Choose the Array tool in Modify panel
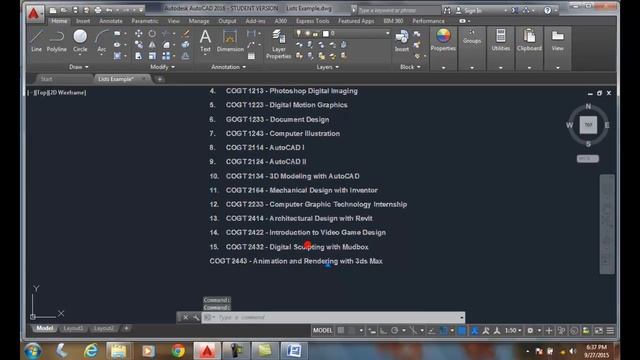This screenshot has width=640, height=360. point(166,56)
